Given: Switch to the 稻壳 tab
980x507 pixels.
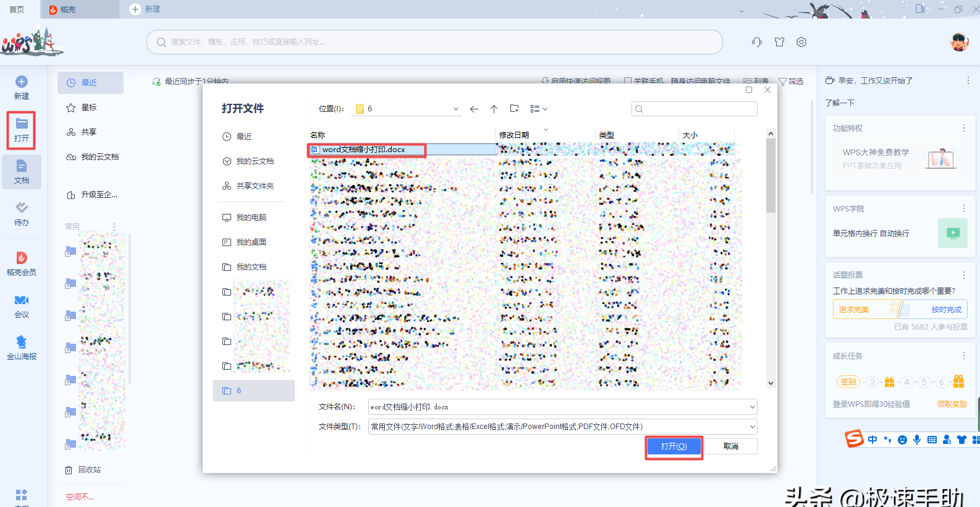Looking at the screenshot, I should coord(79,9).
